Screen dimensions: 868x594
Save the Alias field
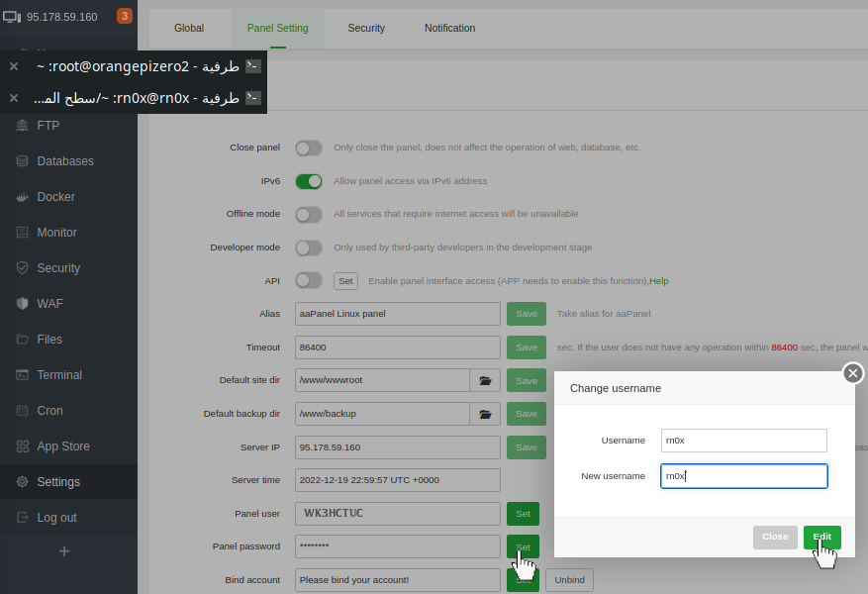pyautogui.click(x=527, y=314)
